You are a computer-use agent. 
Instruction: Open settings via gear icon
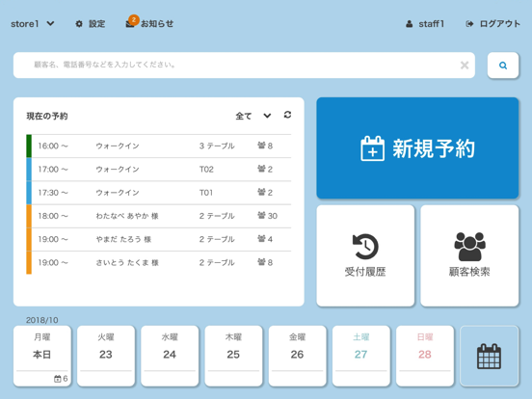(79, 24)
